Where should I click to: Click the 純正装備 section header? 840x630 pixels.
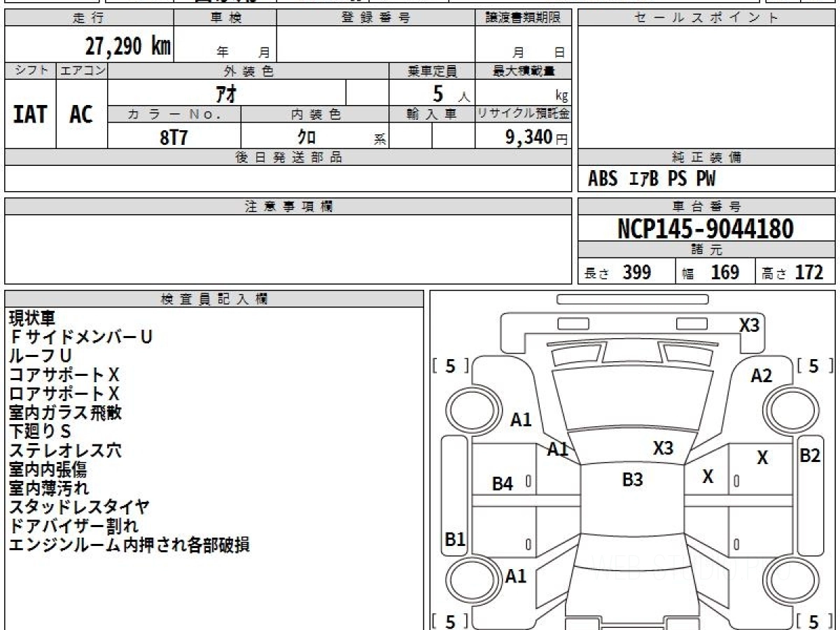[706, 157]
